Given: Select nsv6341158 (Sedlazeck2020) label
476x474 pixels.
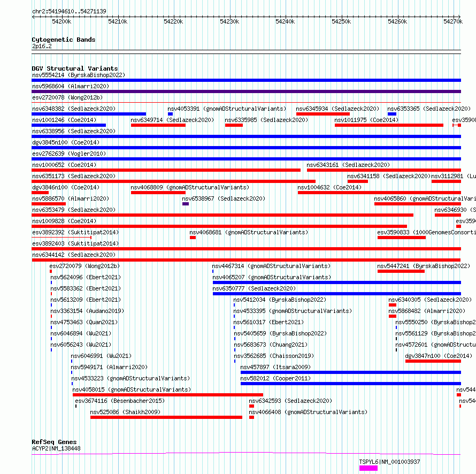Looking at the screenshot, I should pyautogui.click(x=389, y=176).
